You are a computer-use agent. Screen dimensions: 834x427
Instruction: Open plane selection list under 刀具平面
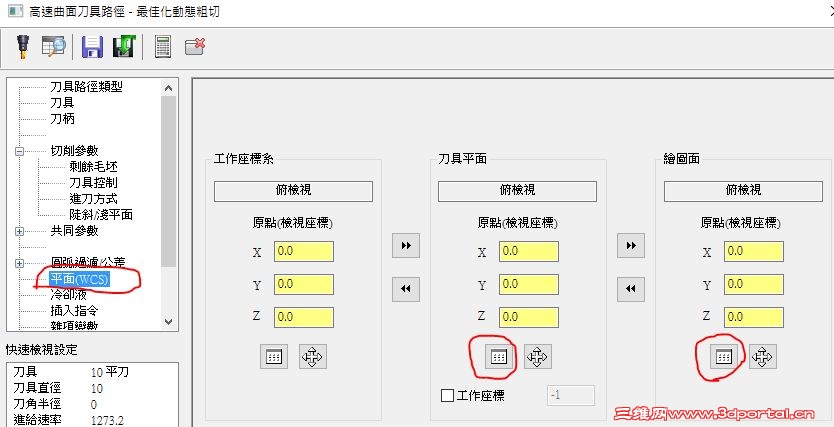pos(498,356)
